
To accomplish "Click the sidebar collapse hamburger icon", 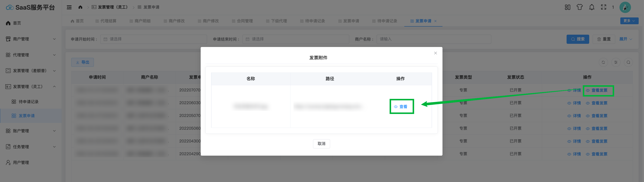I will (69, 7).
